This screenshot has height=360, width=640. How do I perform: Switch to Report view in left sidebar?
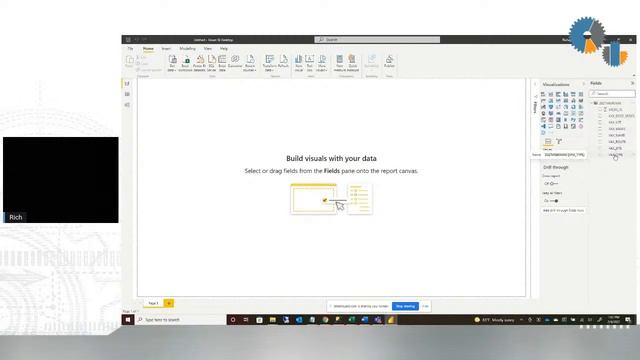[127, 84]
